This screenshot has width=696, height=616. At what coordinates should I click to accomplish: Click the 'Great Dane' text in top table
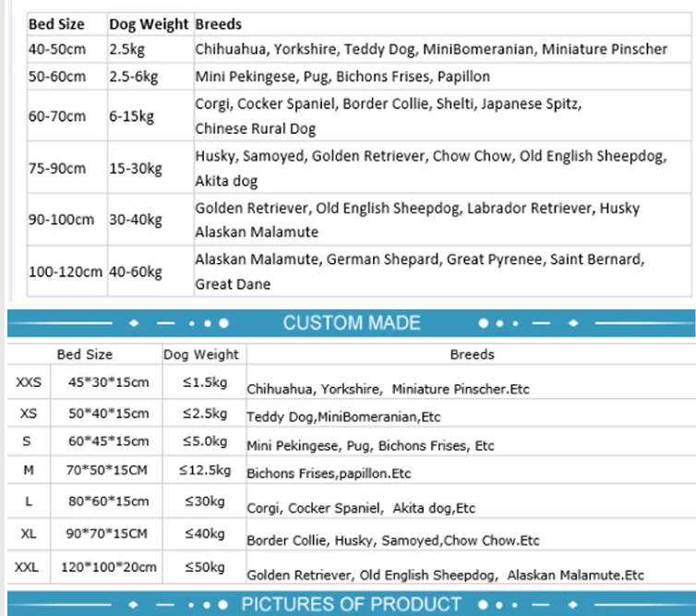click(233, 284)
